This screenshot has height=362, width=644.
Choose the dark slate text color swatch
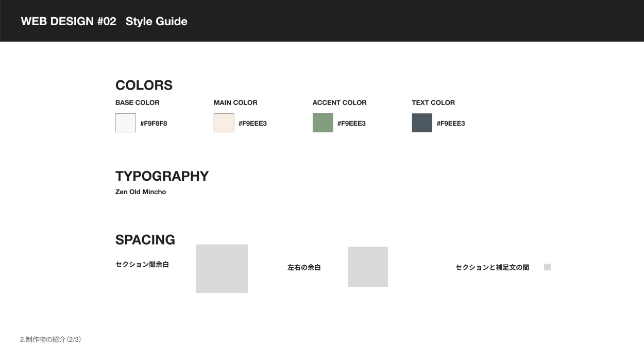[422, 123]
